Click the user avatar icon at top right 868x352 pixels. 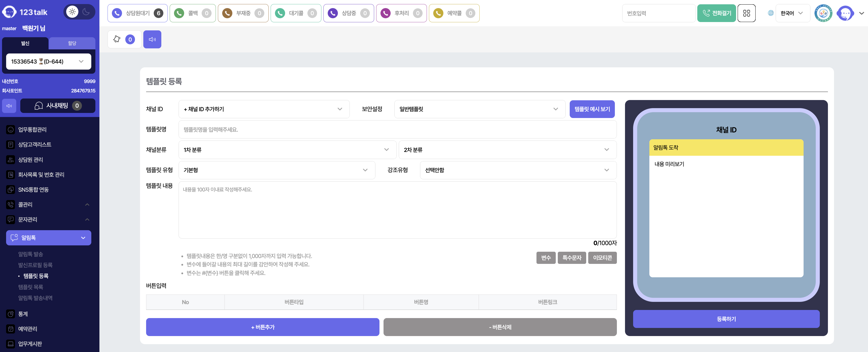(845, 13)
